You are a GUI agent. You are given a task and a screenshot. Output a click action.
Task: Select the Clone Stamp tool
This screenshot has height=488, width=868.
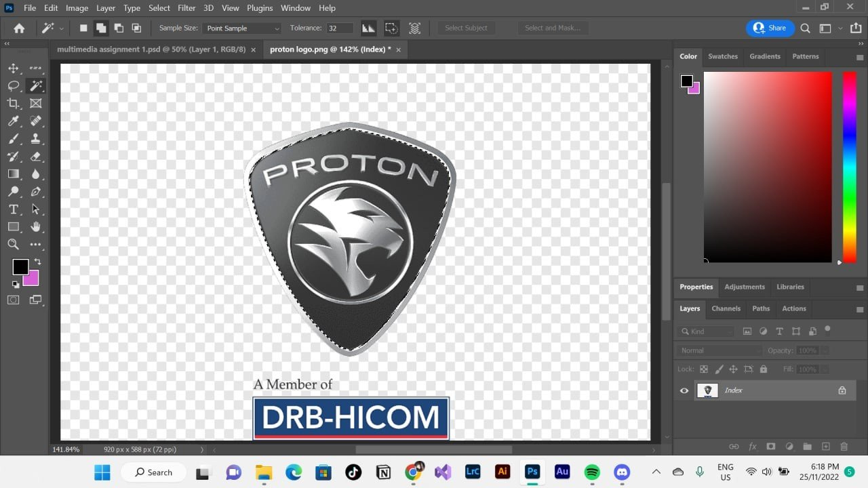35,139
